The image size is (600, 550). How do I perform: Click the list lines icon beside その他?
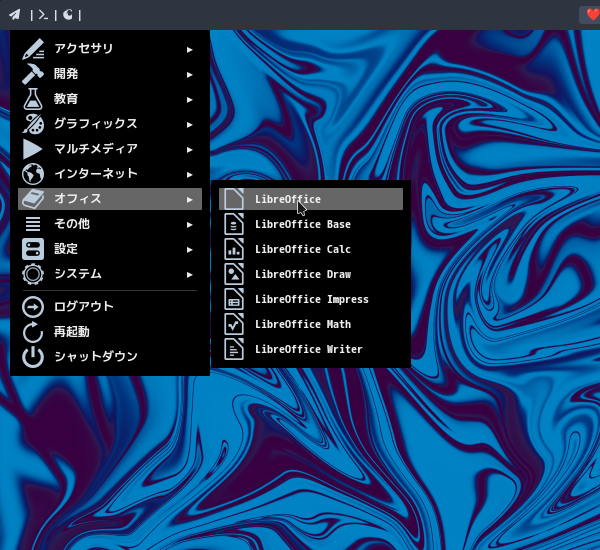pyautogui.click(x=33, y=224)
